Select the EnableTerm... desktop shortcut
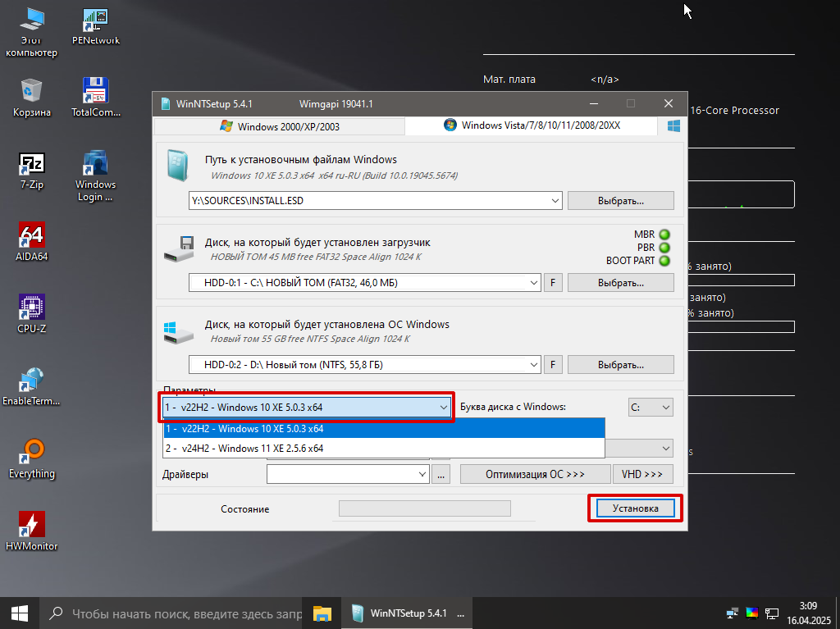The height and width of the screenshot is (629, 840). 32,386
